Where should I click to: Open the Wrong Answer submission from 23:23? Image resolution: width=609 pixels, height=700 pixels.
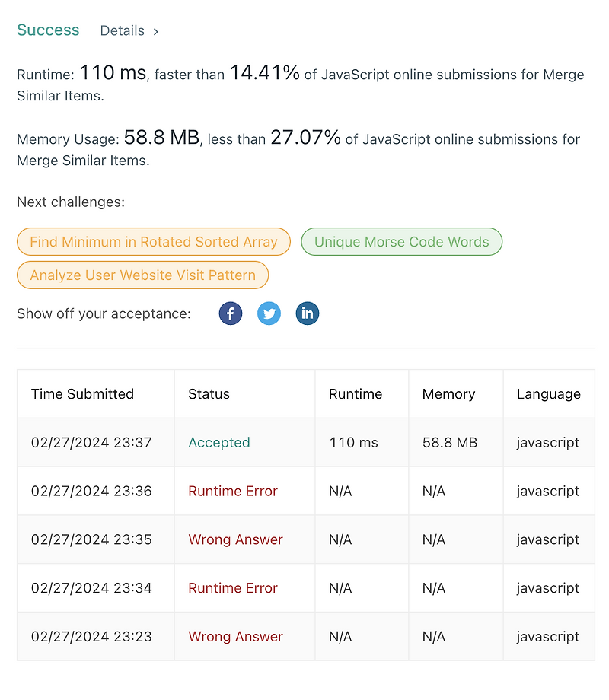[x=236, y=636]
